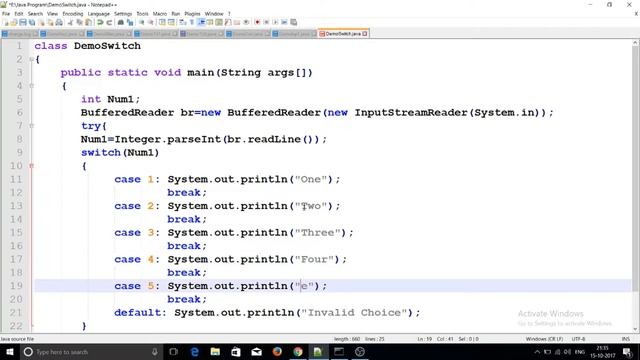Click the Replace toolbar icon
640x360 pixels.
pyautogui.click(x=130, y=22)
